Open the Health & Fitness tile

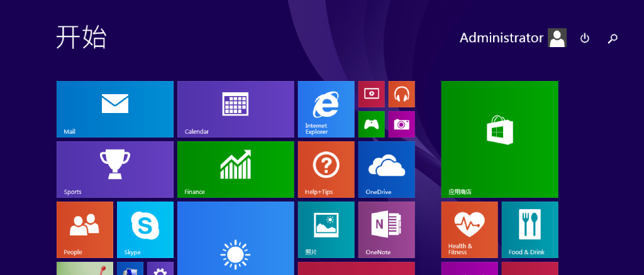[x=469, y=230]
